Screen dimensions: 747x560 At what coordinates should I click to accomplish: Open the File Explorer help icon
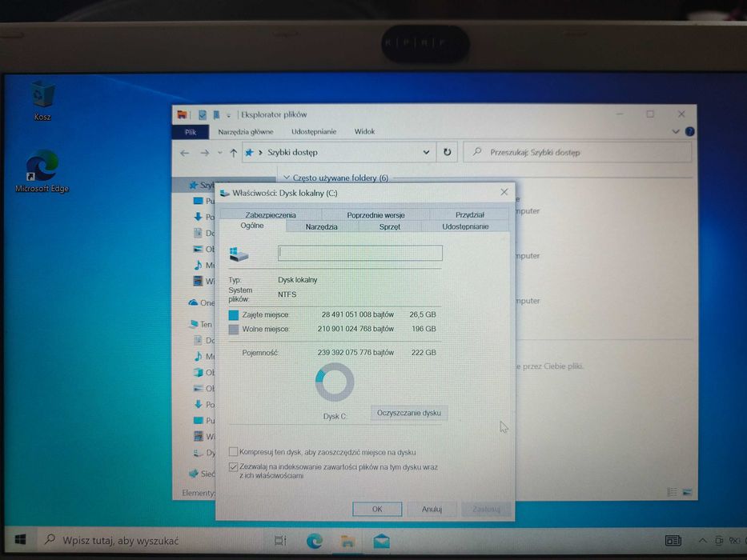pyautogui.click(x=689, y=131)
